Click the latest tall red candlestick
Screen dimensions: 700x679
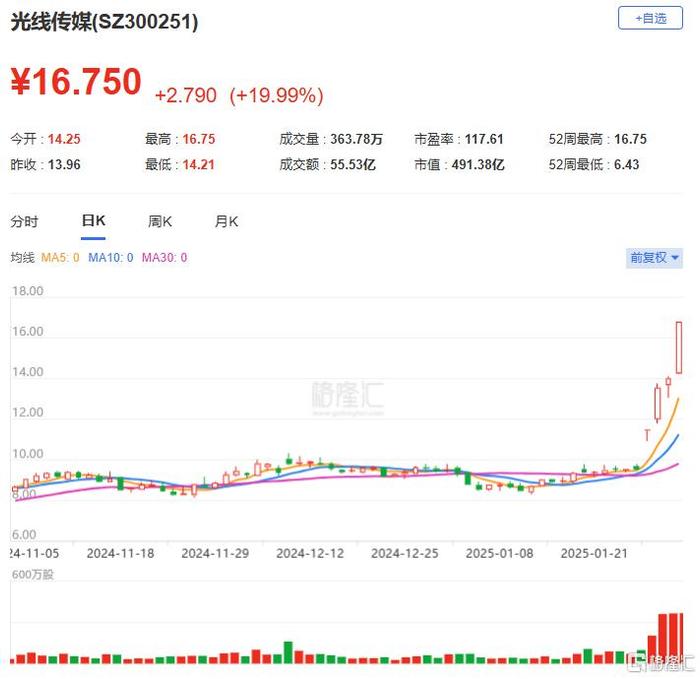coord(679,347)
